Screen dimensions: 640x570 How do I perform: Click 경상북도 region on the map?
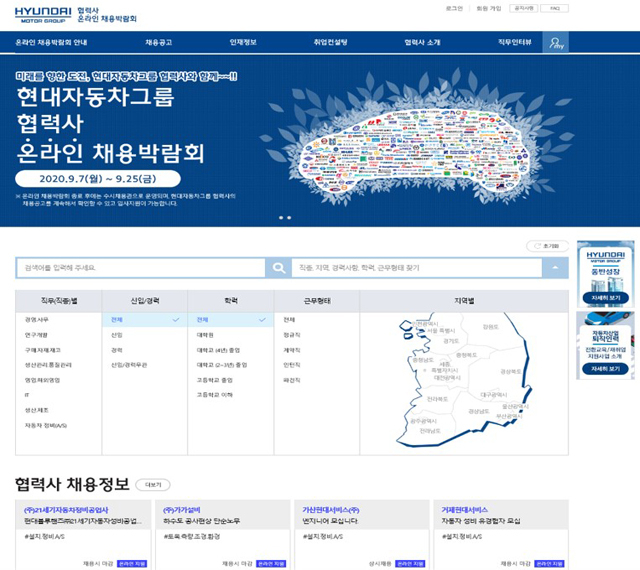511,372
